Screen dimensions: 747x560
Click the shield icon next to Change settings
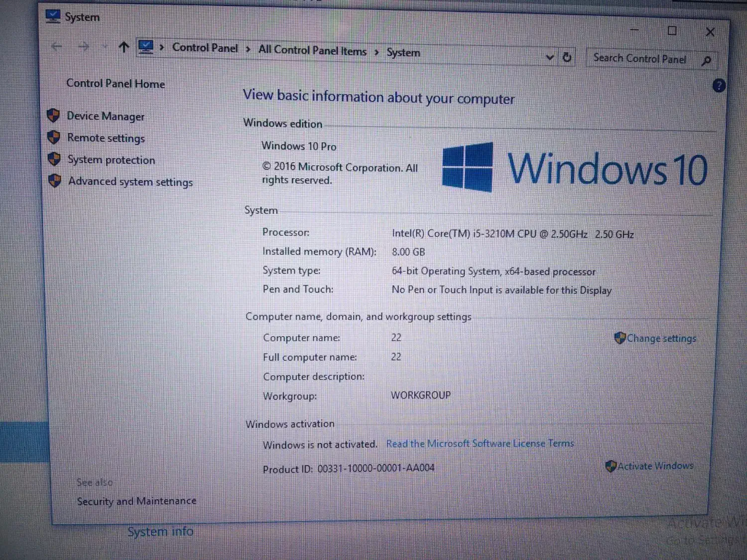[620, 338]
